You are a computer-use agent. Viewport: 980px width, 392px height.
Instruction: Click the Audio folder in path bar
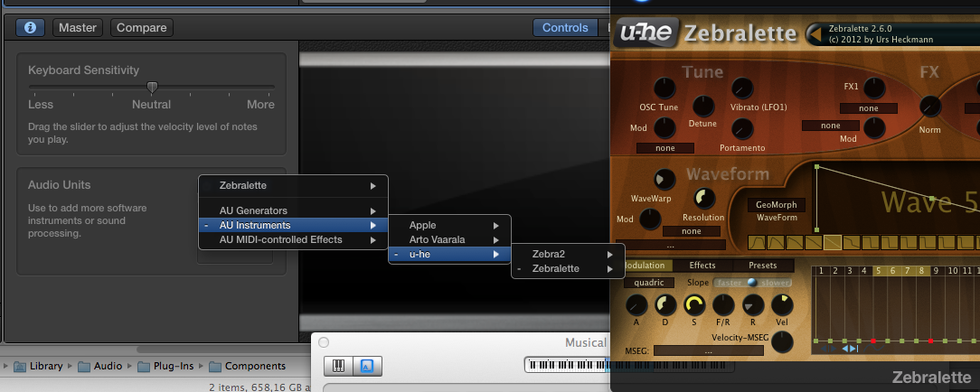(x=100, y=366)
